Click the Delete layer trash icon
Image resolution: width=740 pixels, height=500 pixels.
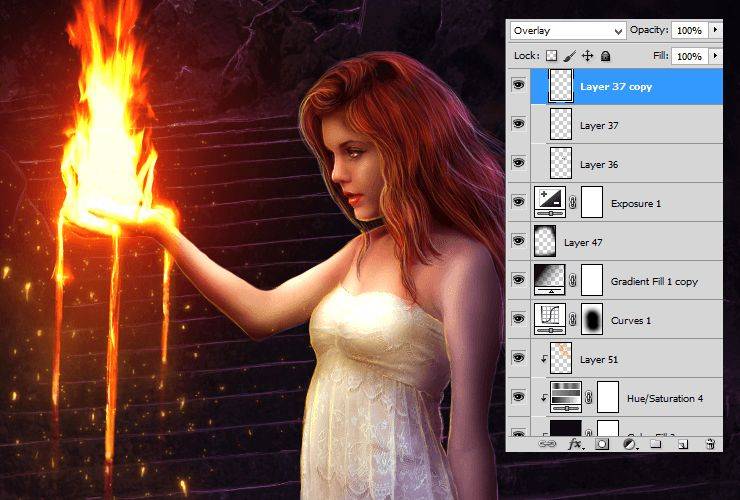pyautogui.click(x=709, y=444)
